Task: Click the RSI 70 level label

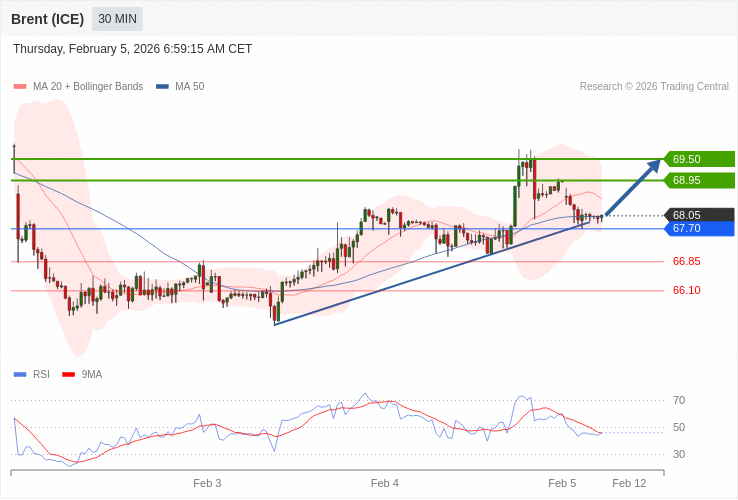Action: [679, 401]
